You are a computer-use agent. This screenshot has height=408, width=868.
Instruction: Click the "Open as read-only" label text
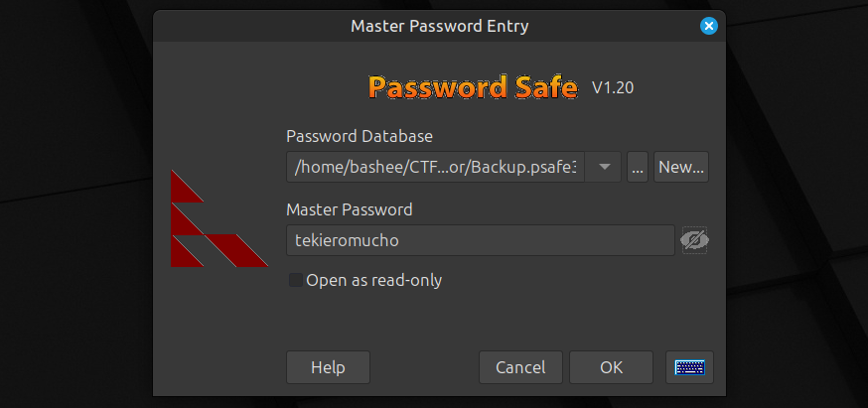[373, 281]
